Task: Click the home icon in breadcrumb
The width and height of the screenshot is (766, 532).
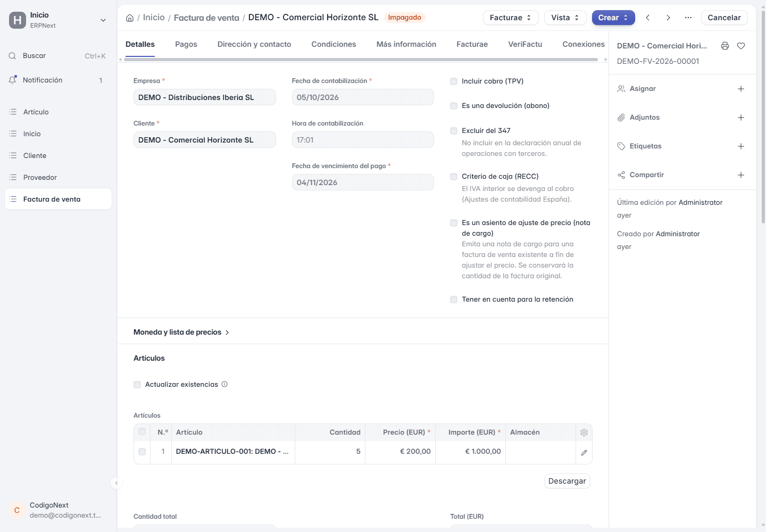Action: tap(130, 18)
